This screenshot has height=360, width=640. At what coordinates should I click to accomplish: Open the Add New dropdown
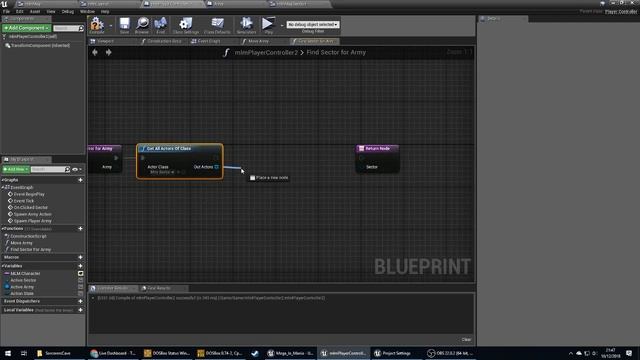[x=16, y=169]
